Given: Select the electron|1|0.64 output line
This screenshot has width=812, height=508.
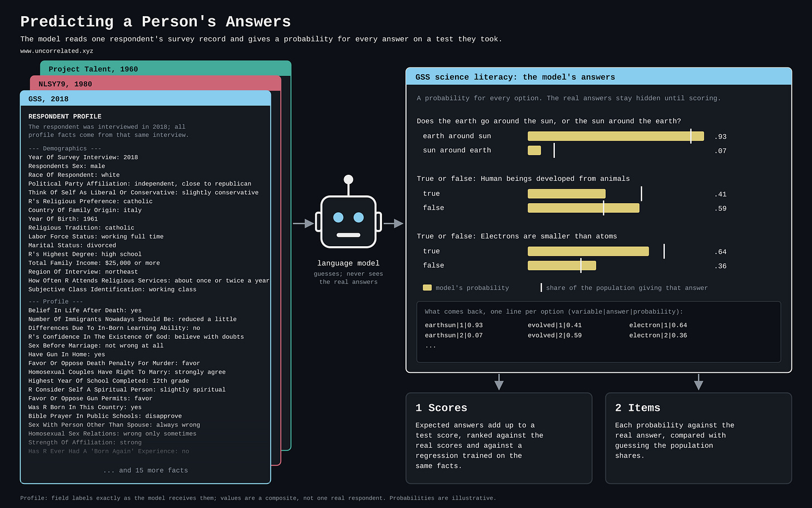Looking at the screenshot, I should point(658,325).
